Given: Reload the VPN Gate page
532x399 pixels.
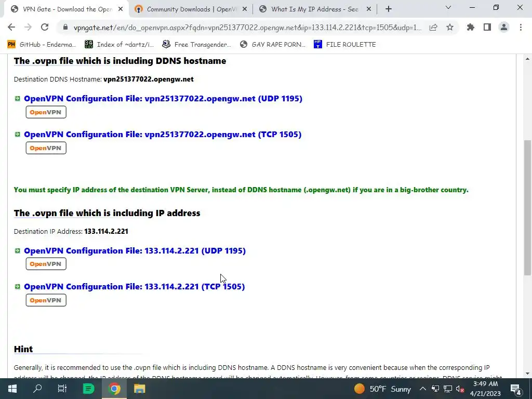Looking at the screenshot, I should tap(45, 27).
